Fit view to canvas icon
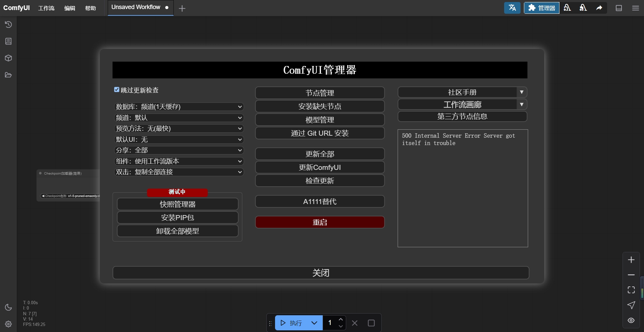The width and height of the screenshot is (644, 332). (631, 290)
